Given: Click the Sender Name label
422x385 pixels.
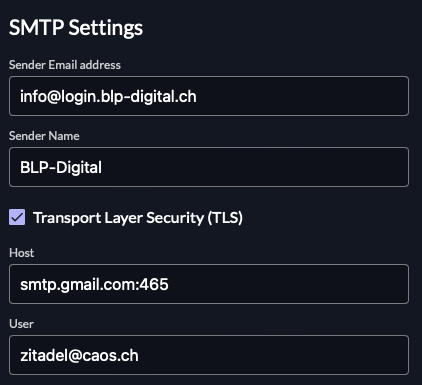Looking at the screenshot, I should [x=44, y=136].
